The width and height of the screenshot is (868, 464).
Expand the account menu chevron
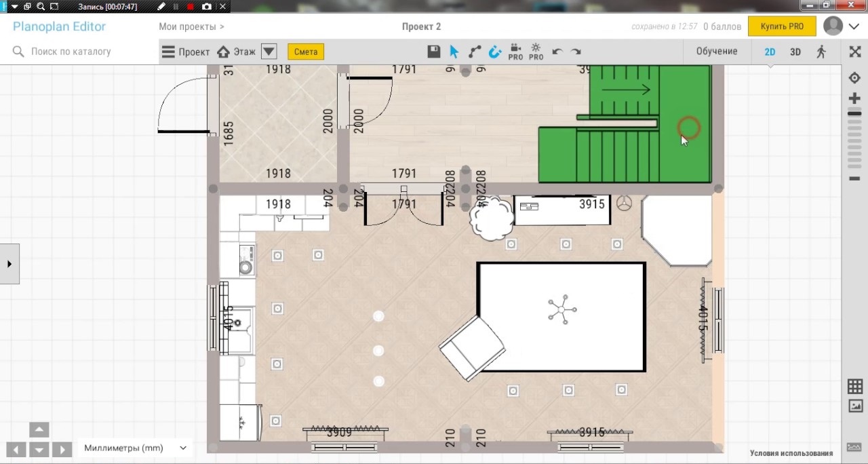[x=854, y=26]
